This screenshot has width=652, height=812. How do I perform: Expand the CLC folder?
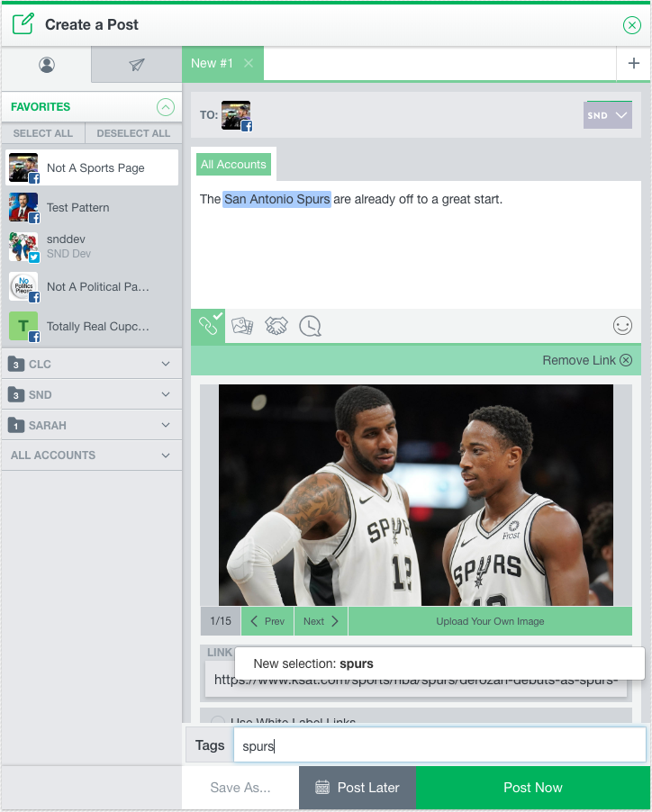coord(92,364)
